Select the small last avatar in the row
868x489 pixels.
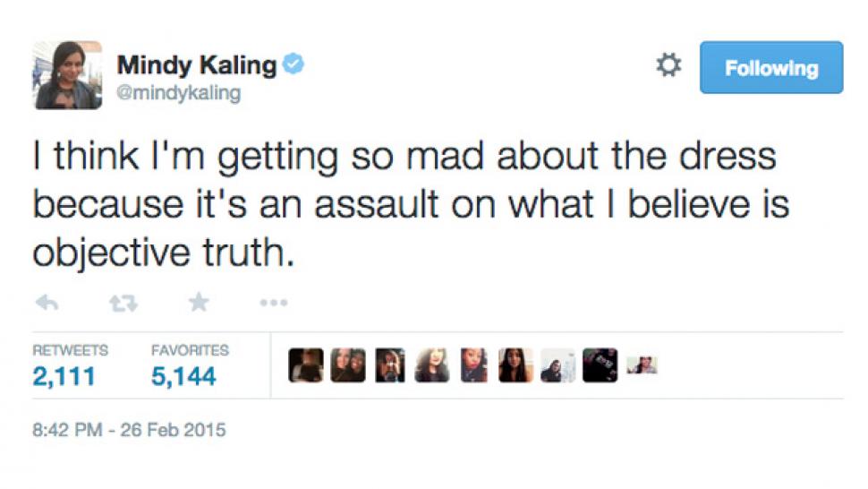click(641, 365)
